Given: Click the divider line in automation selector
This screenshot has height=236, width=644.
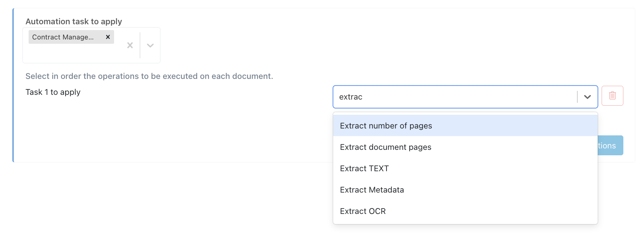Looking at the screenshot, I should 140,45.
